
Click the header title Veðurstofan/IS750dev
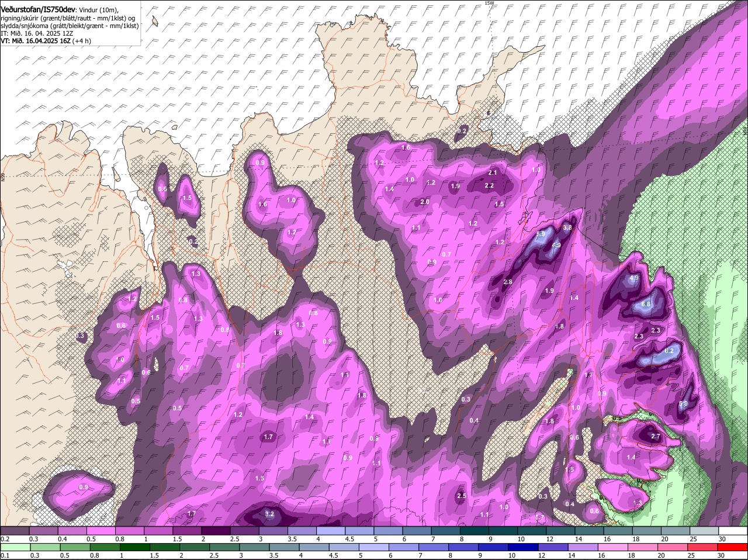[38, 9]
